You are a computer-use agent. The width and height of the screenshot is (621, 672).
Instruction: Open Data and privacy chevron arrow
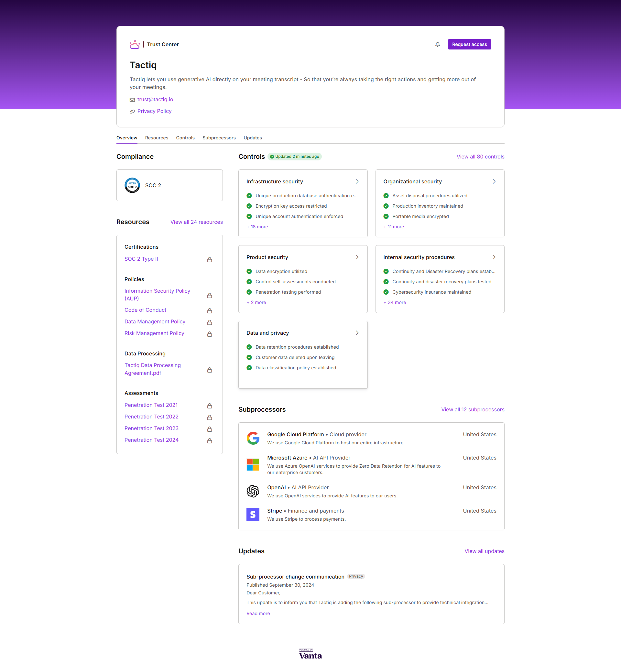coord(357,333)
